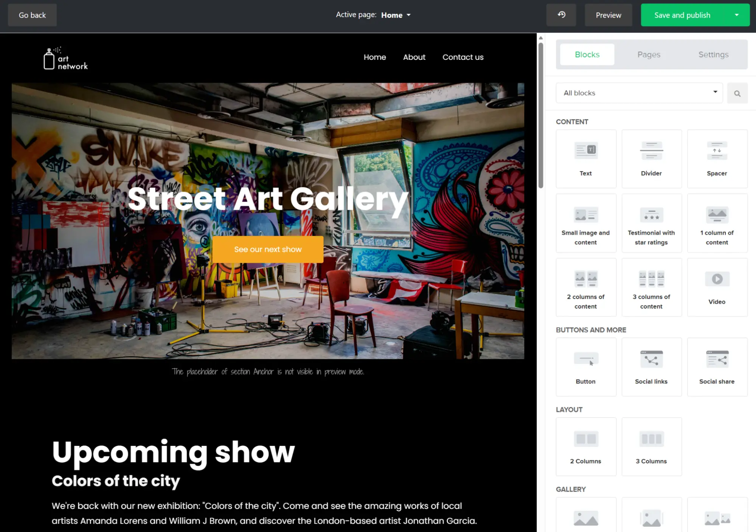Select the Text content block
This screenshot has width=756, height=532.
pos(586,159)
